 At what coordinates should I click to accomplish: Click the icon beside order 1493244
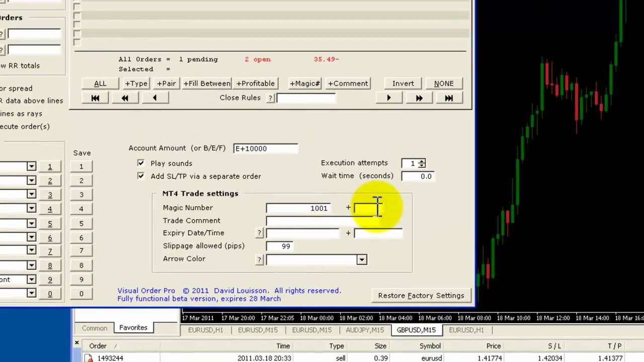[x=89, y=358]
